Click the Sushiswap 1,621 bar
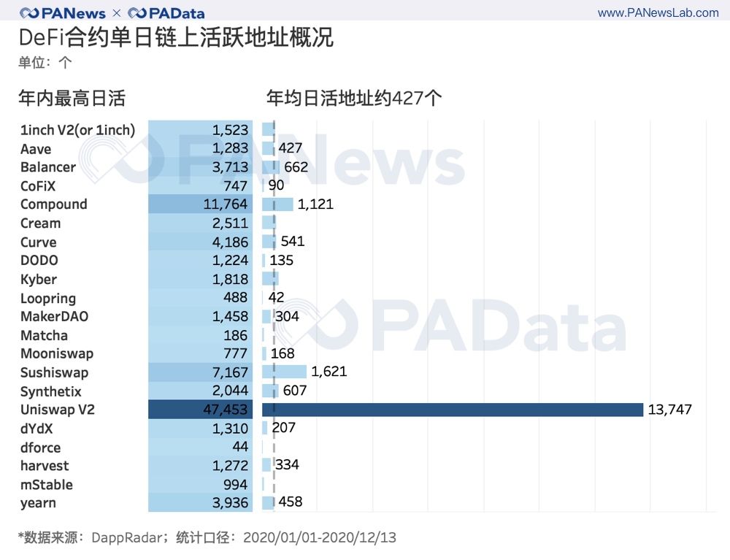This screenshot has height=560, width=730. [284, 372]
